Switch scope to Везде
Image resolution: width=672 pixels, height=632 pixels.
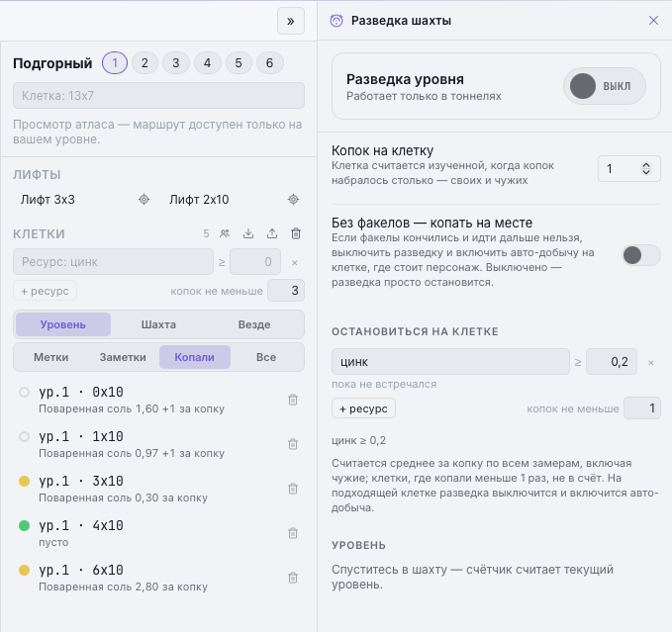[x=254, y=324]
